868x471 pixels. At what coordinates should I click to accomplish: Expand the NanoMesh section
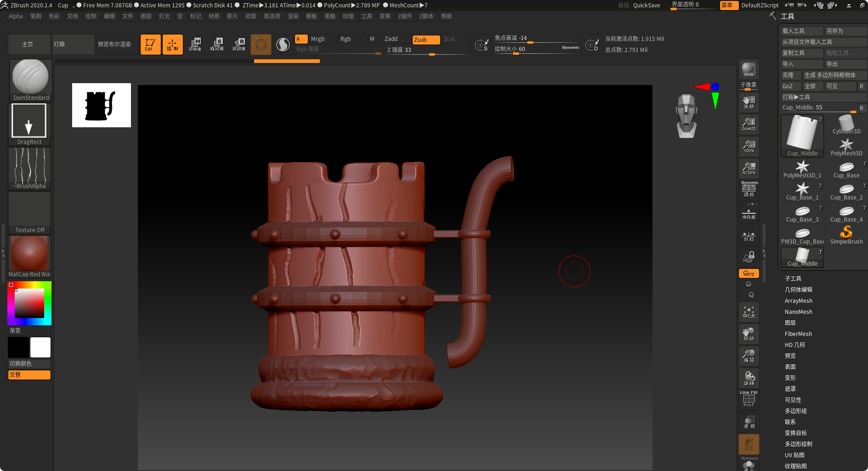799,312
